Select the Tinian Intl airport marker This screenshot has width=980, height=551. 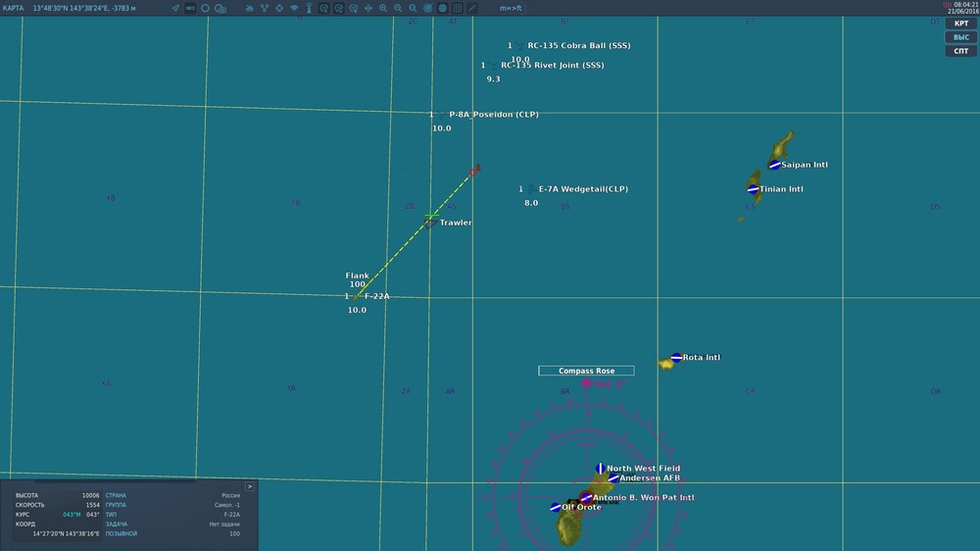click(753, 189)
